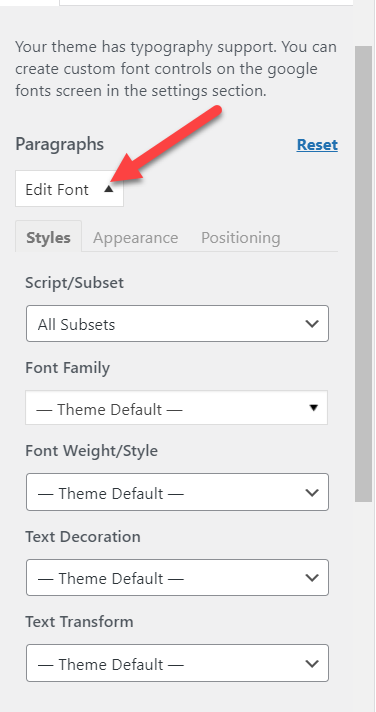This screenshot has height=712, width=376.
Task: Open the Font Family dropdown
Action: pyautogui.click(x=176, y=408)
